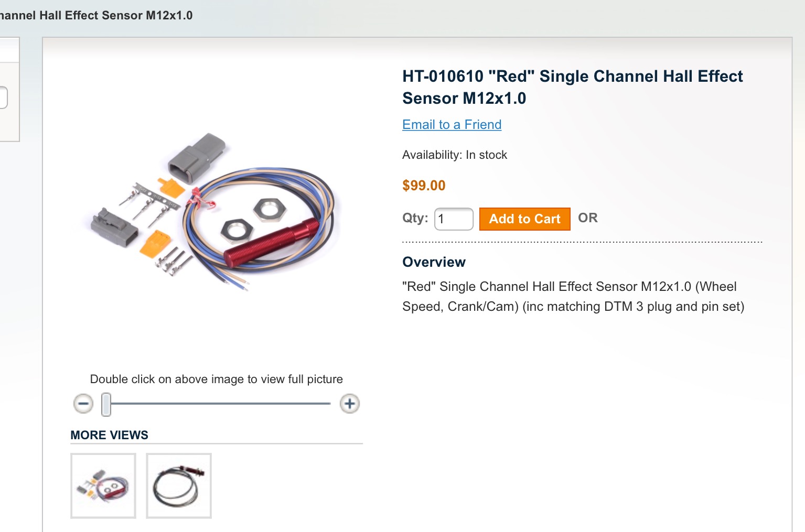Click the MORE VIEWS heading
This screenshot has width=805, height=532.
pos(109,435)
